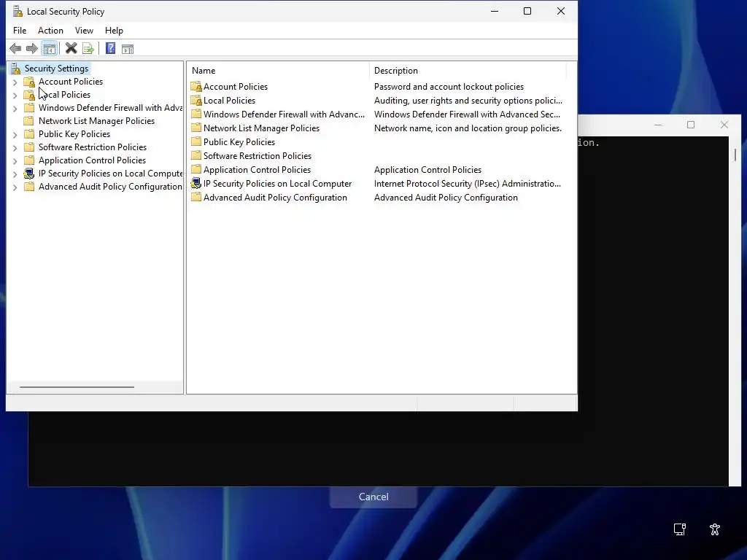Open the Action menu
The height and width of the screenshot is (560, 747).
point(50,31)
